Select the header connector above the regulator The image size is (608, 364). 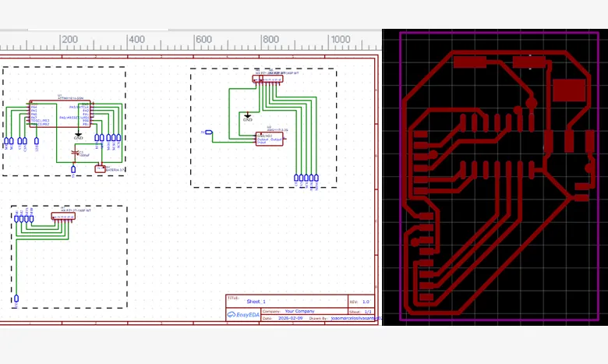click(x=267, y=79)
